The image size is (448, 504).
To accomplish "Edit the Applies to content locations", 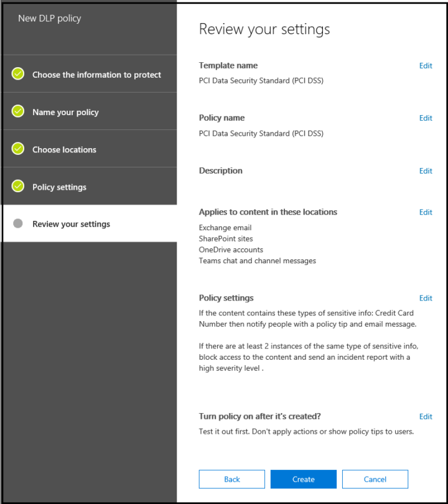I will [426, 212].
